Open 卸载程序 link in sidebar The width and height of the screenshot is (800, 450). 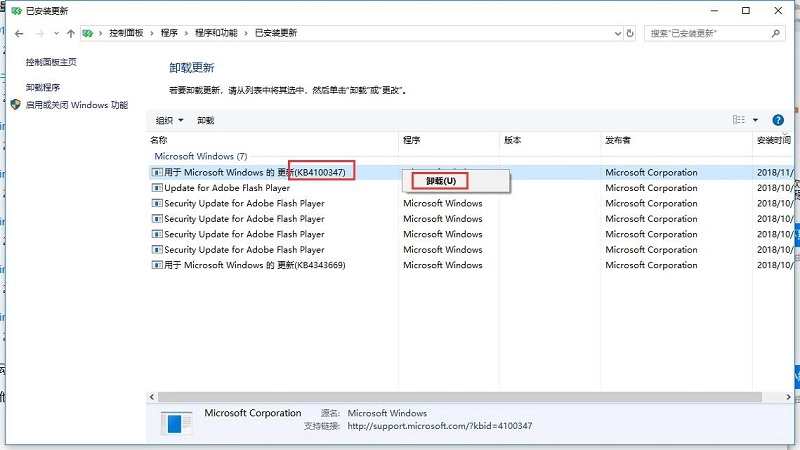[43, 87]
